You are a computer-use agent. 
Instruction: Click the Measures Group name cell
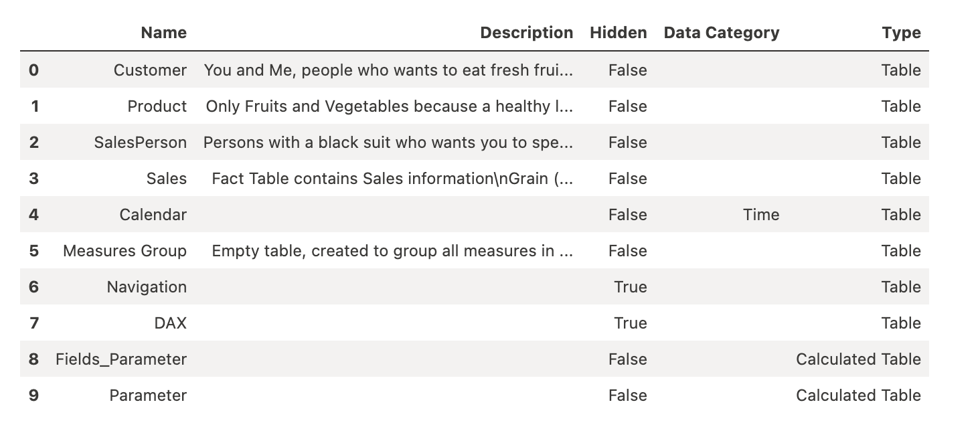tap(125, 251)
